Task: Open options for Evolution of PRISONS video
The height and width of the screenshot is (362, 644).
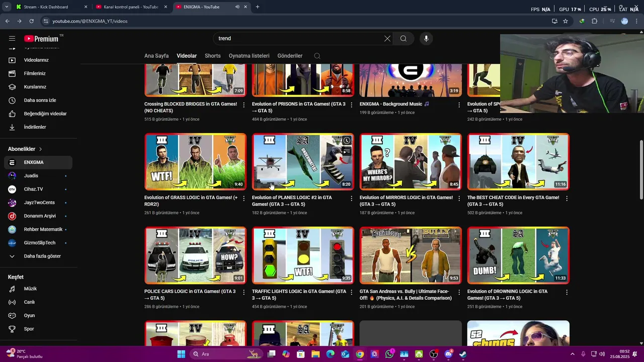Action: click(x=352, y=105)
